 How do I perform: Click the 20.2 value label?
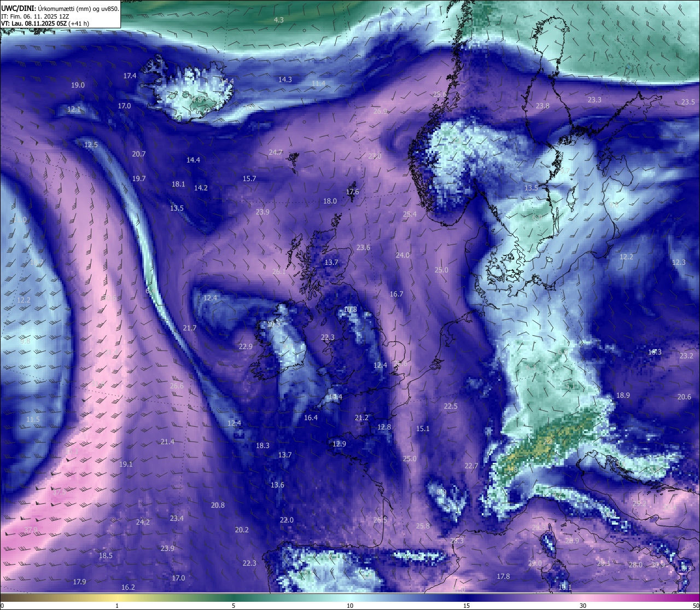242,530
